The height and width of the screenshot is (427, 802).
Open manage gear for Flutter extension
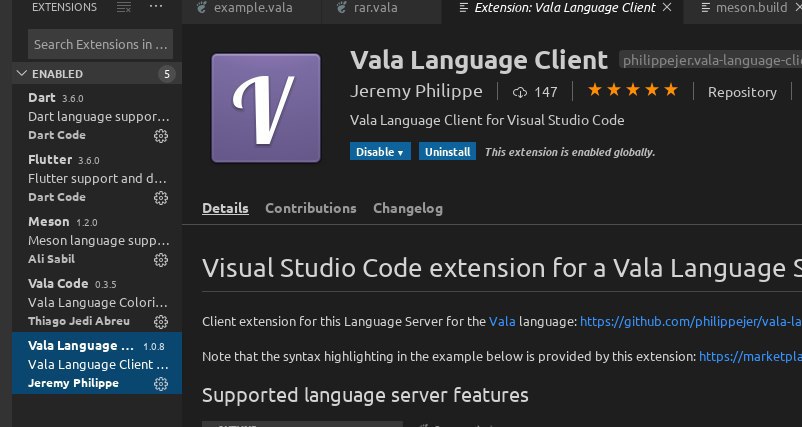tap(161, 197)
